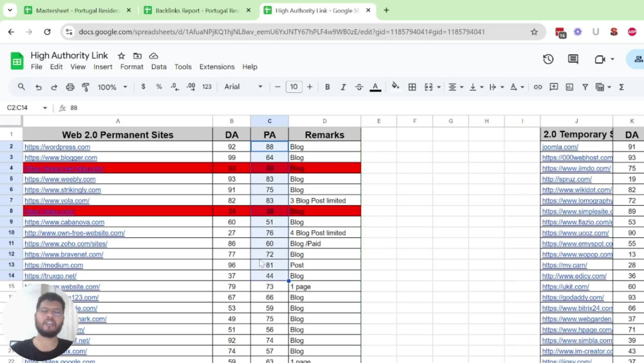Undo the last action

point(39,87)
